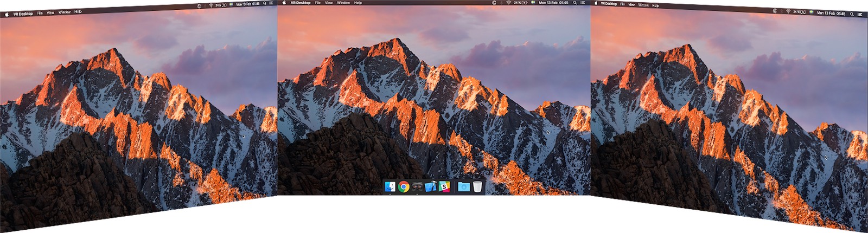
Task: Open the Downloads folder in the dock
Action: point(464,187)
